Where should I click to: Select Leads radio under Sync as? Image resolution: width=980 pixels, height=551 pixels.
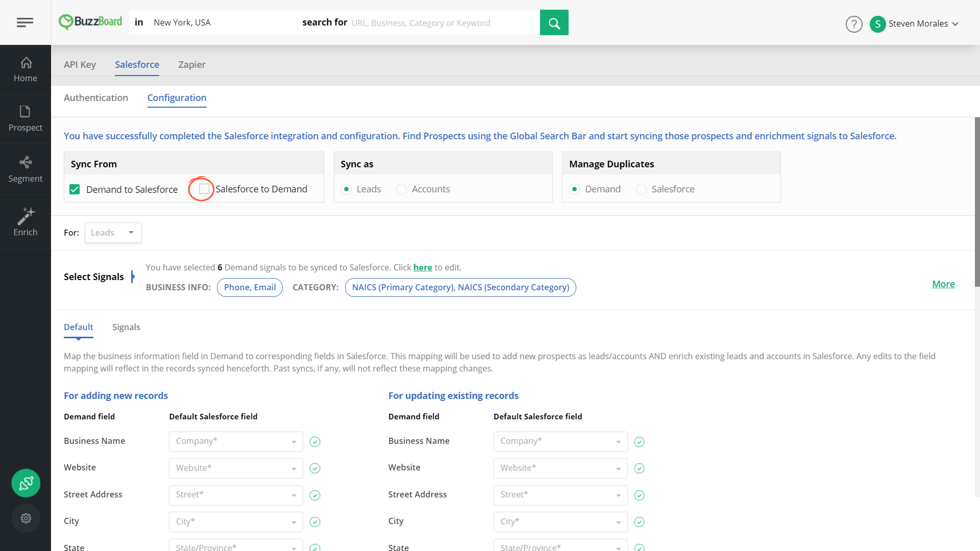pos(347,189)
